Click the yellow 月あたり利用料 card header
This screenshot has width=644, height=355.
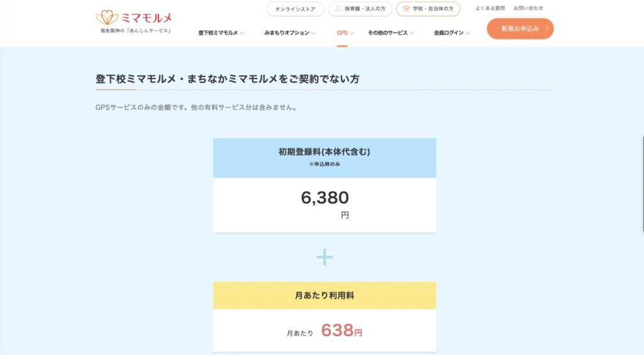tap(325, 295)
